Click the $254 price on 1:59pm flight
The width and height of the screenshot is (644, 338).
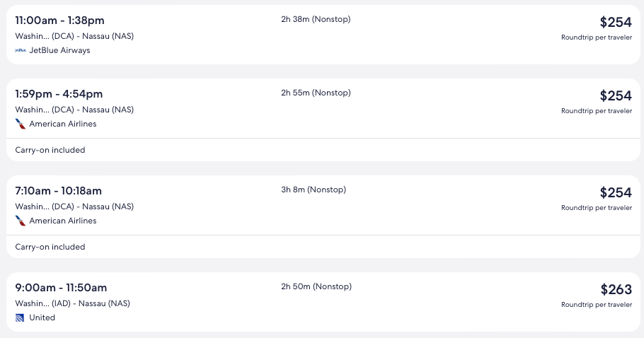pyautogui.click(x=615, y=95)
